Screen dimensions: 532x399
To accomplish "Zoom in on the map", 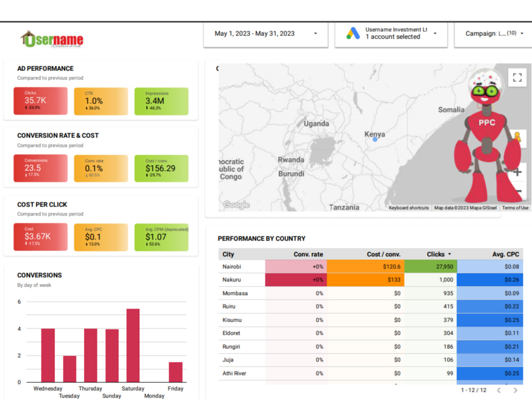I will (x=518, y=172).
